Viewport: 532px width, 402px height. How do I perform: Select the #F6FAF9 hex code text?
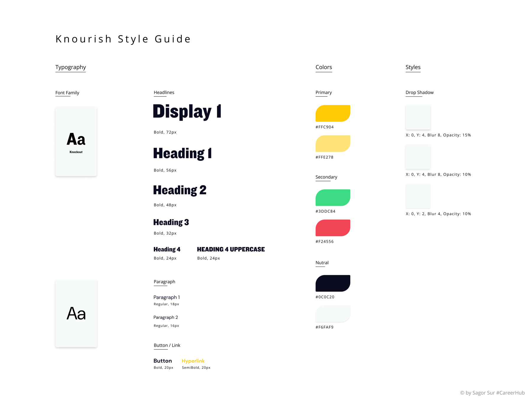click(x=324, y=327)
